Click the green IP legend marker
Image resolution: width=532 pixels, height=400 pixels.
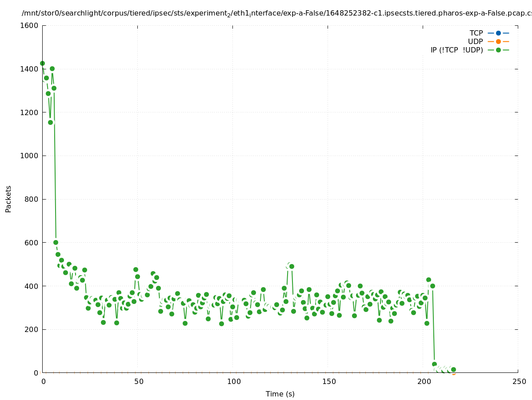pyautogui.click(x=498, y=50)
